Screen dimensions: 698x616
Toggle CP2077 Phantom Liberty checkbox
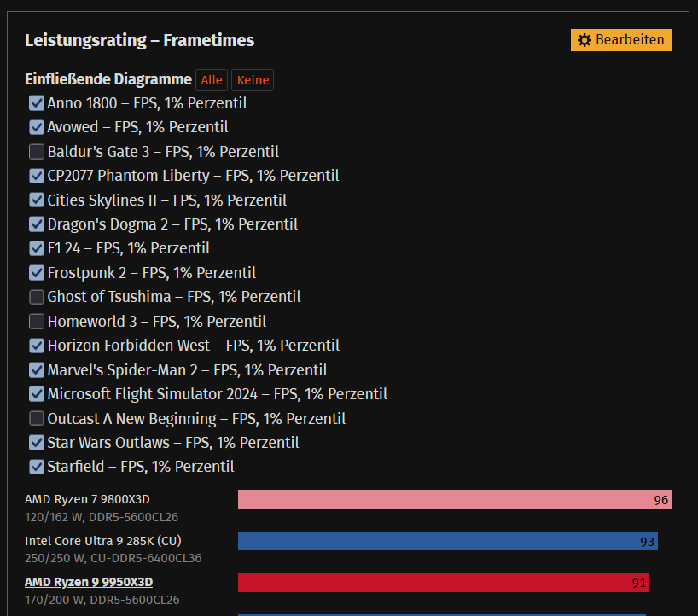point(37,176)
